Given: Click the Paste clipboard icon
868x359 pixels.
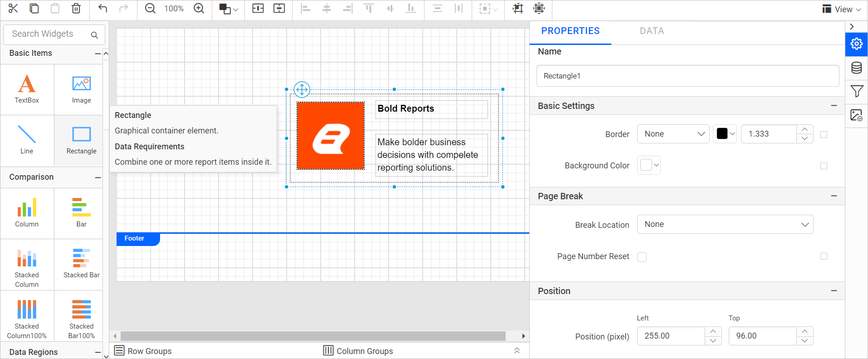Looking at the screenshot, I should tap(55, 9).
